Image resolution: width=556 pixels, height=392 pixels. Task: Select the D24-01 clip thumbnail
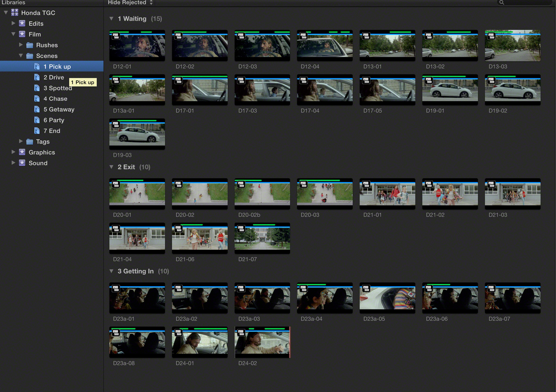pos(200,342)
